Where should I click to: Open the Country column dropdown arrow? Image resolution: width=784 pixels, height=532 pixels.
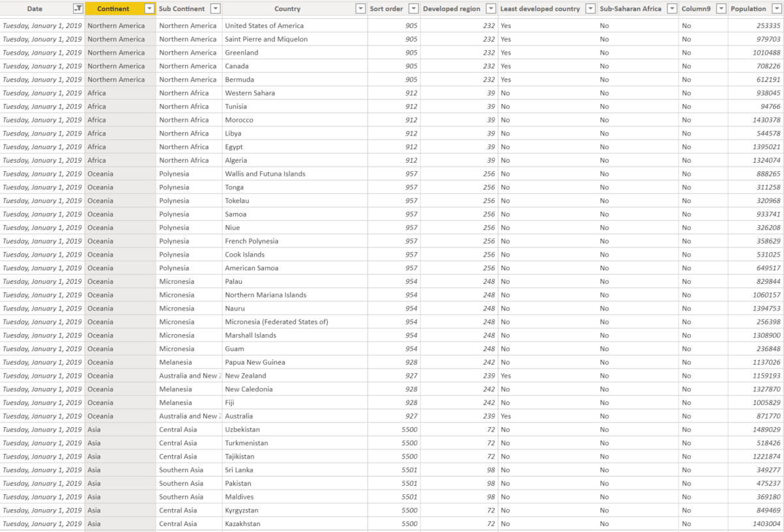point(360,8)
